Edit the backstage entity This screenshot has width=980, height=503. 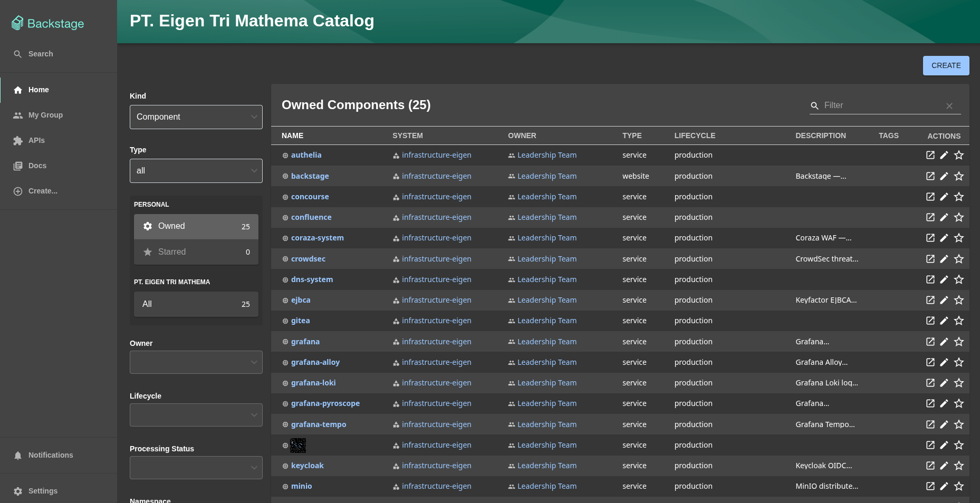(944, 176)
